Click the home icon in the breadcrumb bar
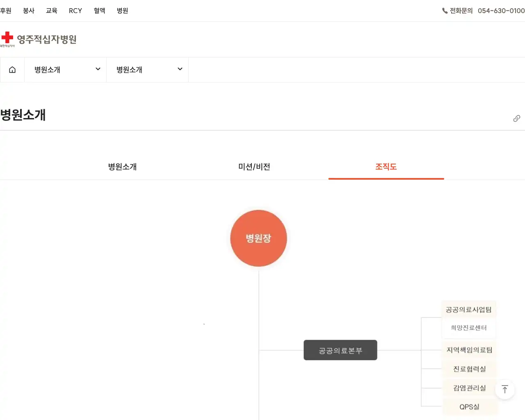 coord(12,69)
